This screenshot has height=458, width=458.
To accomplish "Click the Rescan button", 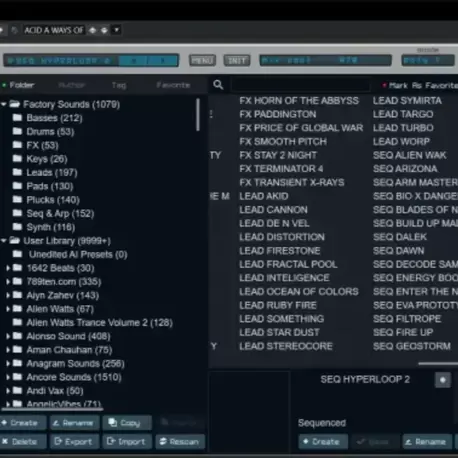I will tap(180, 442).
